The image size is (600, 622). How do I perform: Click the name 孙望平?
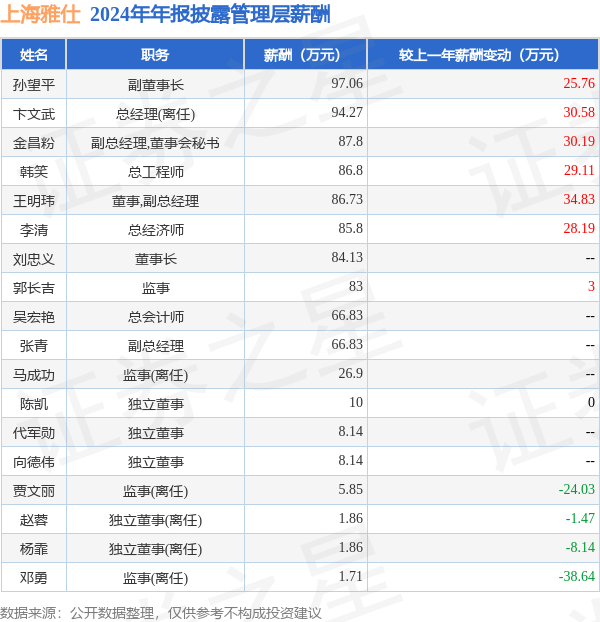(x=34, y=85)
